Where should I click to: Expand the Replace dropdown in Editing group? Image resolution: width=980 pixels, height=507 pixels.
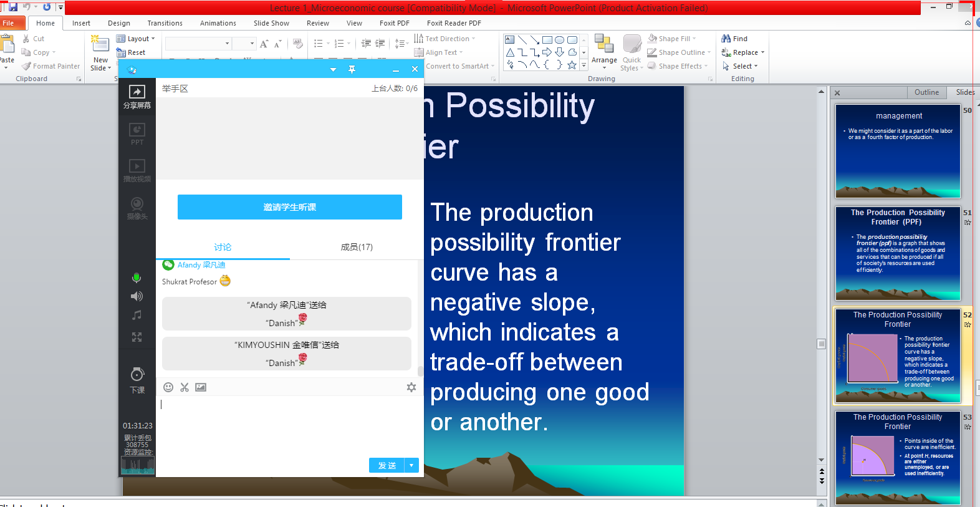click(x=762, y=53)
